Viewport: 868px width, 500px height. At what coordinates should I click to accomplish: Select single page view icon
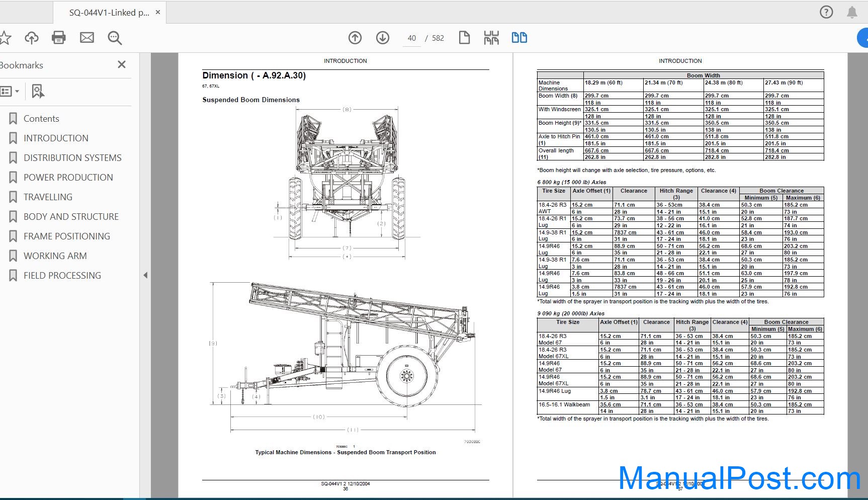[464, 38]
